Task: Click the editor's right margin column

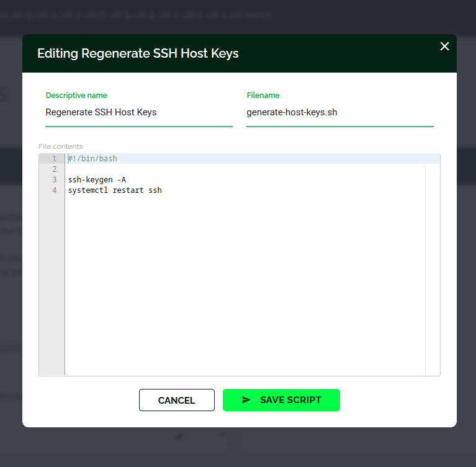Action: click(433, 267)
